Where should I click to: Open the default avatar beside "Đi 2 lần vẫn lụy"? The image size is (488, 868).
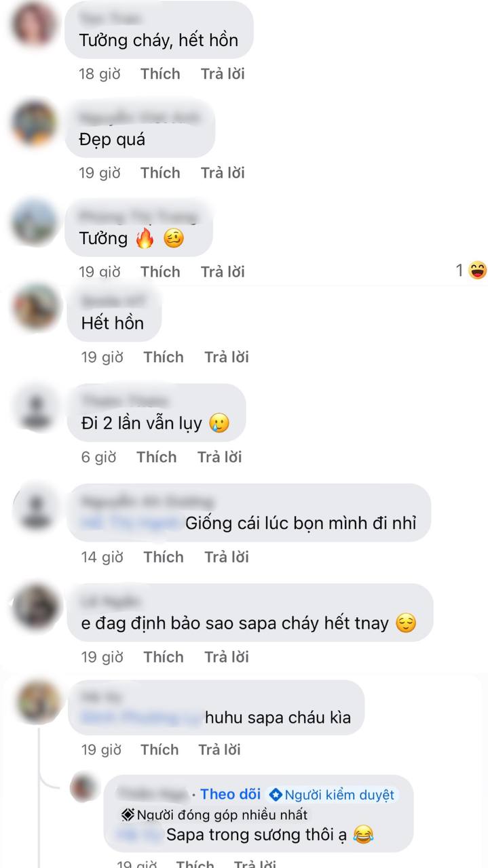coord(35,408)
